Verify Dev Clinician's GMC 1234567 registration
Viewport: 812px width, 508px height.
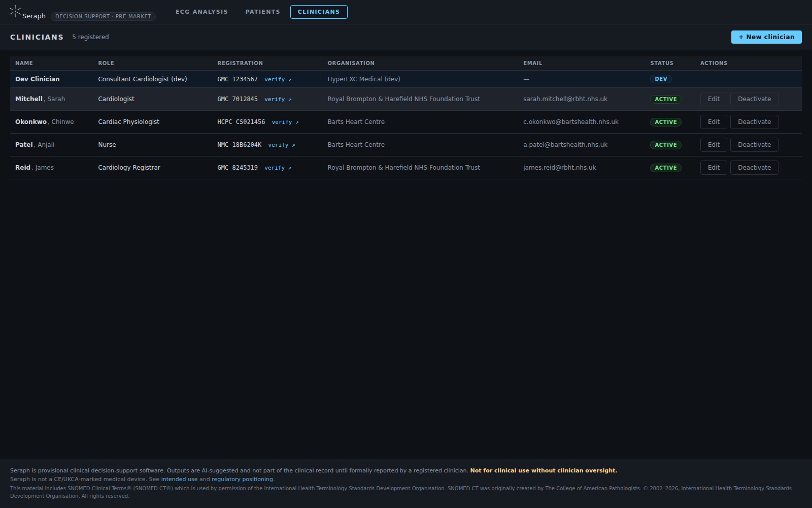(x=278, y=79)
